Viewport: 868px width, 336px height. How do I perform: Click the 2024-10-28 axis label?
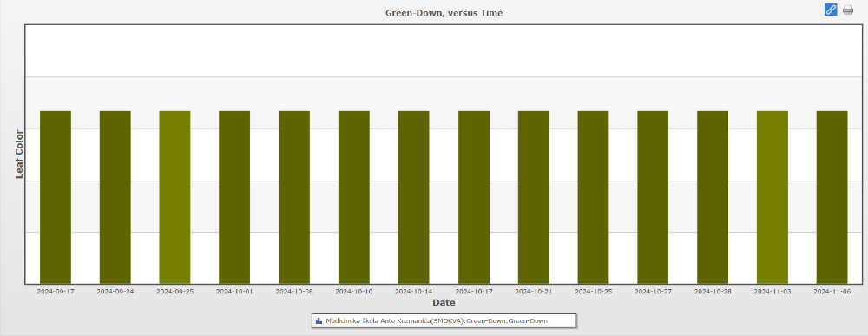point(713,291)
